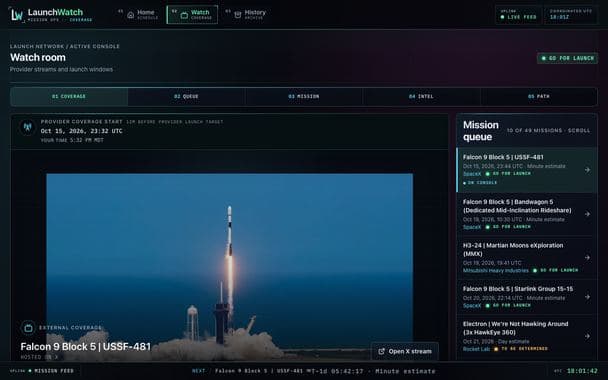Click the 18:01:42 clock in the footer
608x380 pixels.
point(582,371)
